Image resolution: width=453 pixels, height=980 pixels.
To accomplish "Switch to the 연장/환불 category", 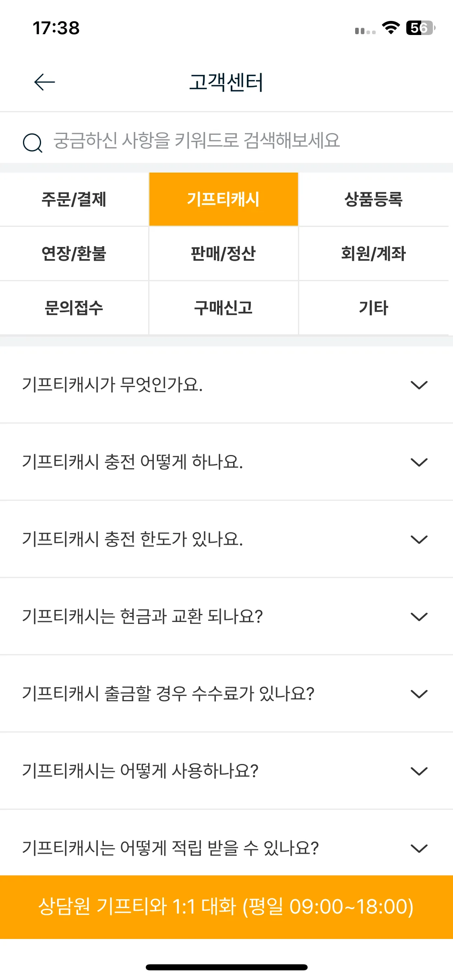I will click(x=74, y=253).
